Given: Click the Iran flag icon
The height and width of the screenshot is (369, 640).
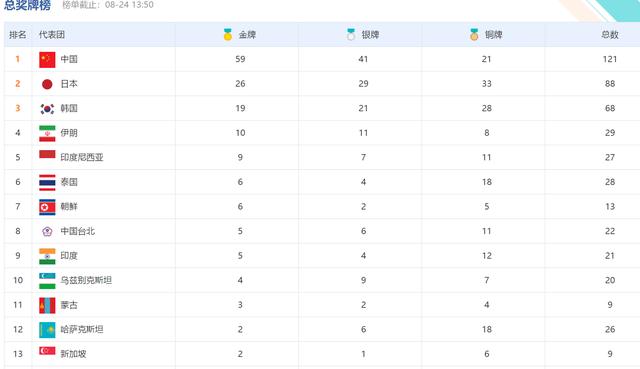Looking at the screenshot, I should click(x=47, y=133).
